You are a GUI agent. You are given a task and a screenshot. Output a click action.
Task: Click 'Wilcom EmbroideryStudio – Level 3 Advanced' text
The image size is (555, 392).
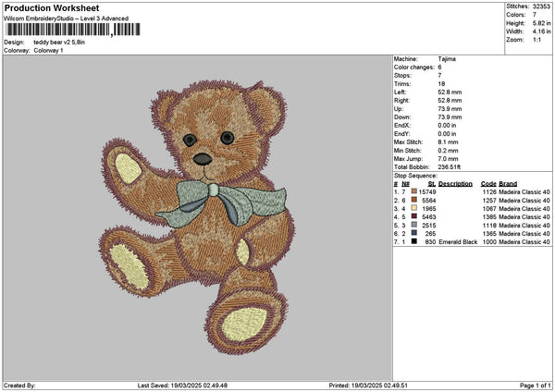(x=67, y=18)
